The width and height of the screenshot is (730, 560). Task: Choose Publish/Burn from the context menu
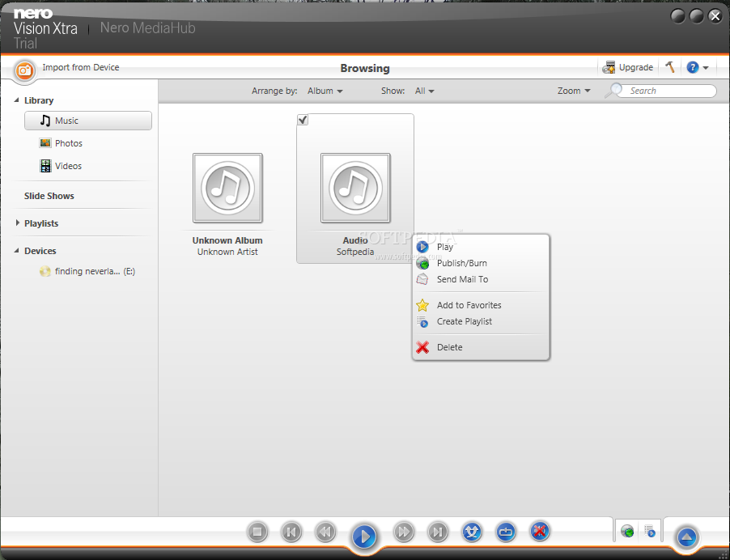(481, 264)
